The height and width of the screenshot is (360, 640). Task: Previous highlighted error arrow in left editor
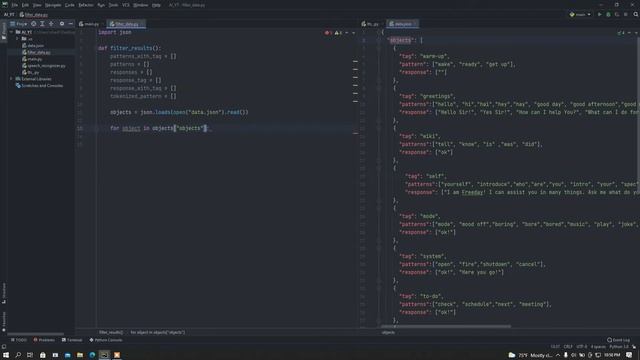(x=347, y=33)
